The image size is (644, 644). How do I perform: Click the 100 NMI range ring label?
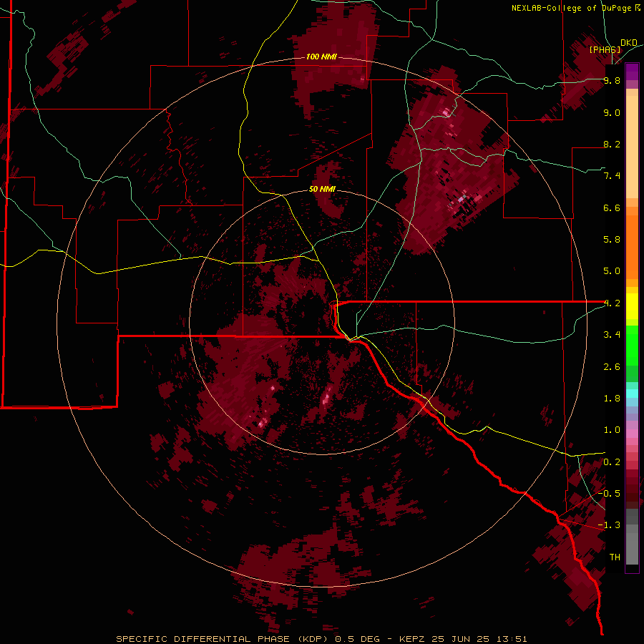coord(321,57)
